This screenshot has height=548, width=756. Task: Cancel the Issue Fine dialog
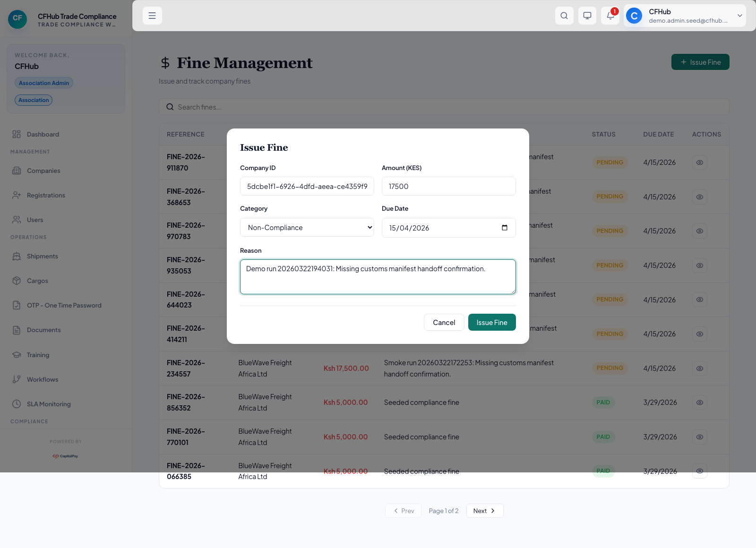point(444,322)
